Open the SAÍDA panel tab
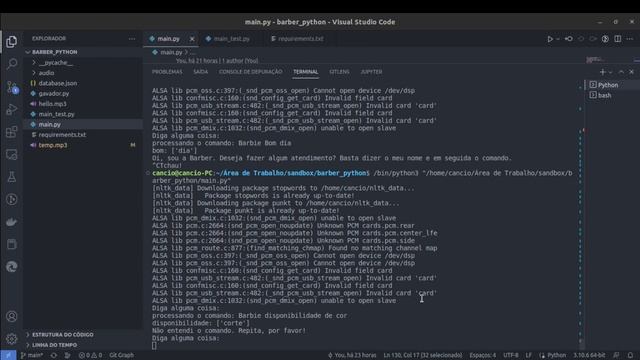640x360 pixels. 200,72
